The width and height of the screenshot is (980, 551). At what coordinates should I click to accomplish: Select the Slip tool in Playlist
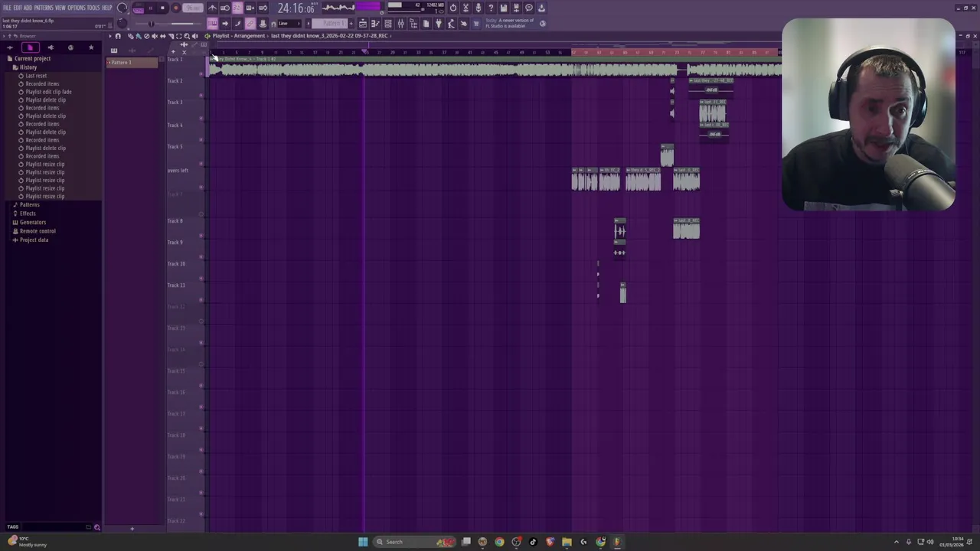tap(163, 36)
